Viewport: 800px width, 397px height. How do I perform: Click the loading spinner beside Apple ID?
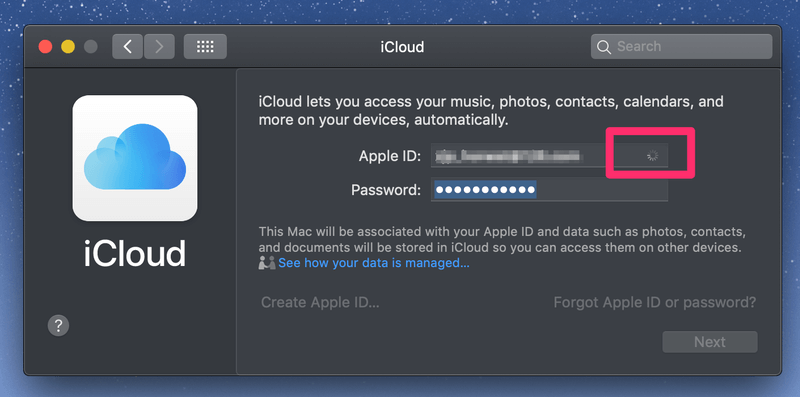coord(652,156)
